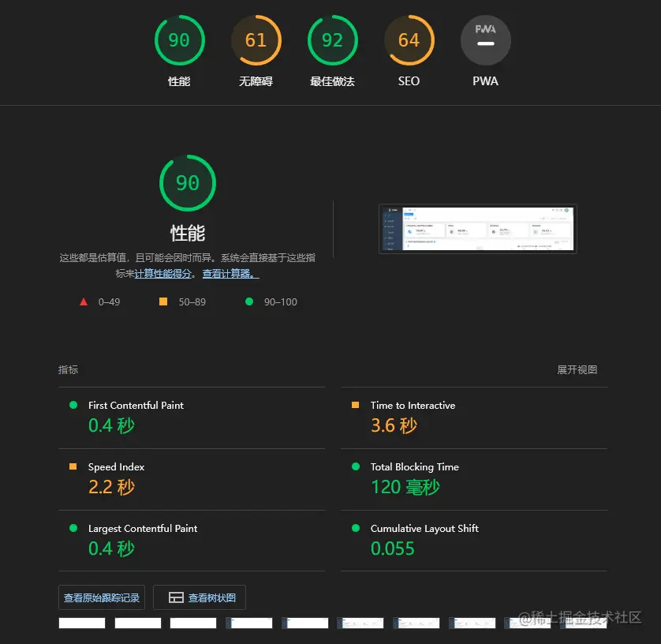Click the 无障碍 score gauge showing 61
The width and height of the screenshot is (661, 644).
pos(256,40)
